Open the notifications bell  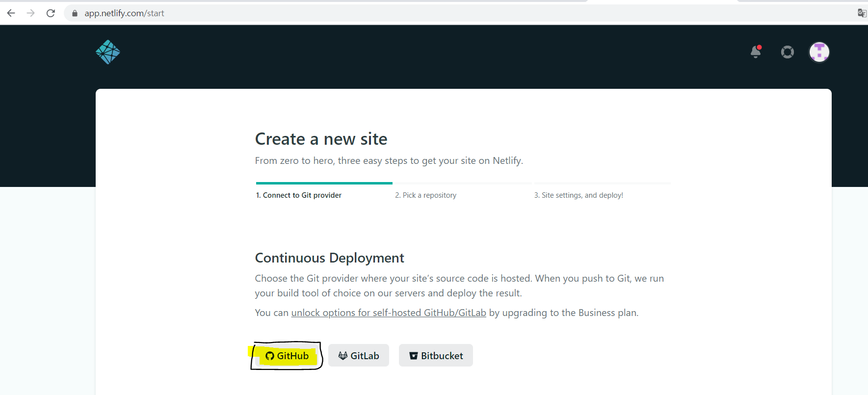click(756, 52)
